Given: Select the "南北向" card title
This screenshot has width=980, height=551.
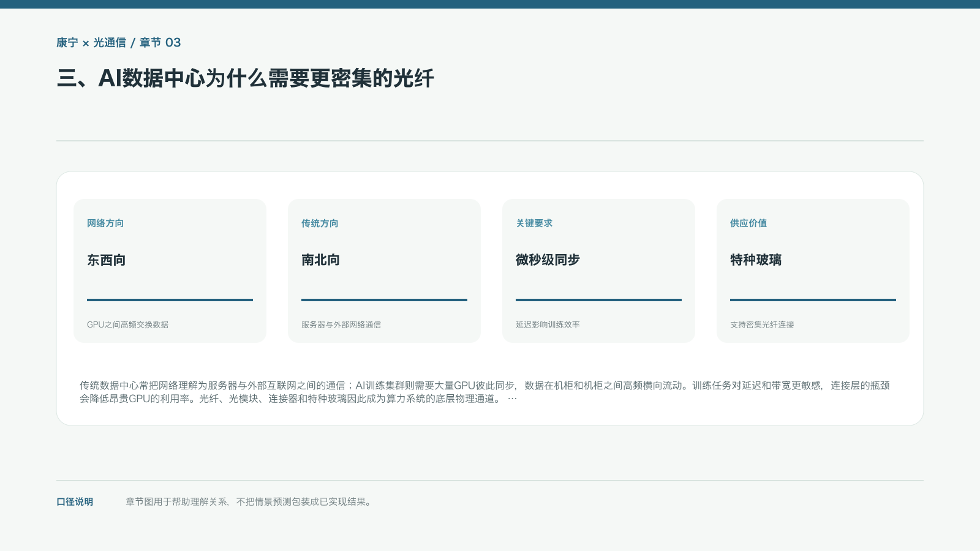Looking at the screenshot, I should point(321,260).
